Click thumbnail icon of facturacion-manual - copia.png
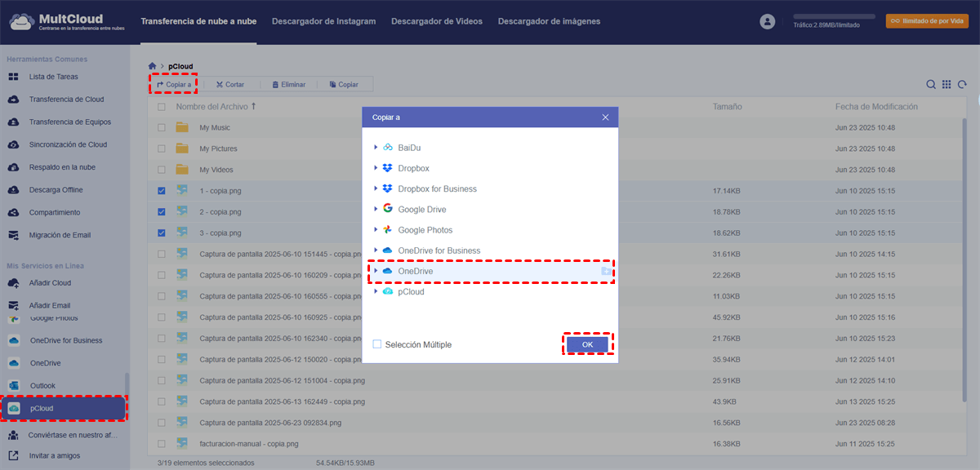980x470 pixels. click(x=182, y=444)
